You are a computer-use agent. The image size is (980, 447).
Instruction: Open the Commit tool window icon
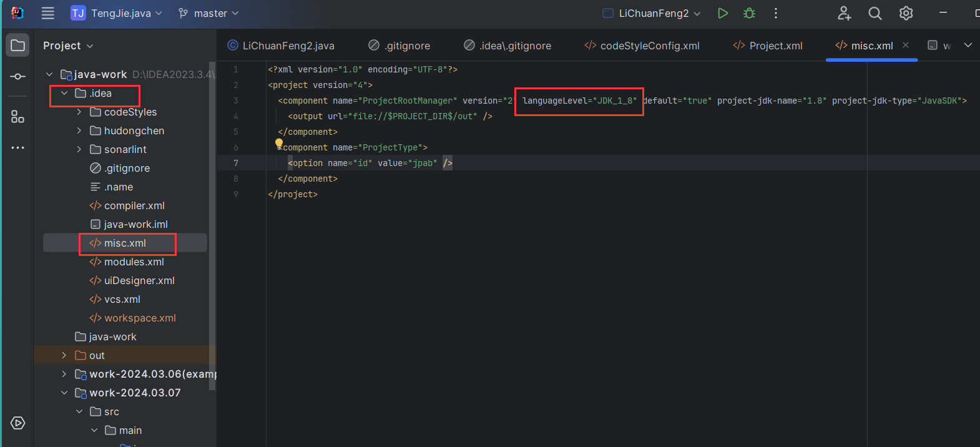point(18,76)
